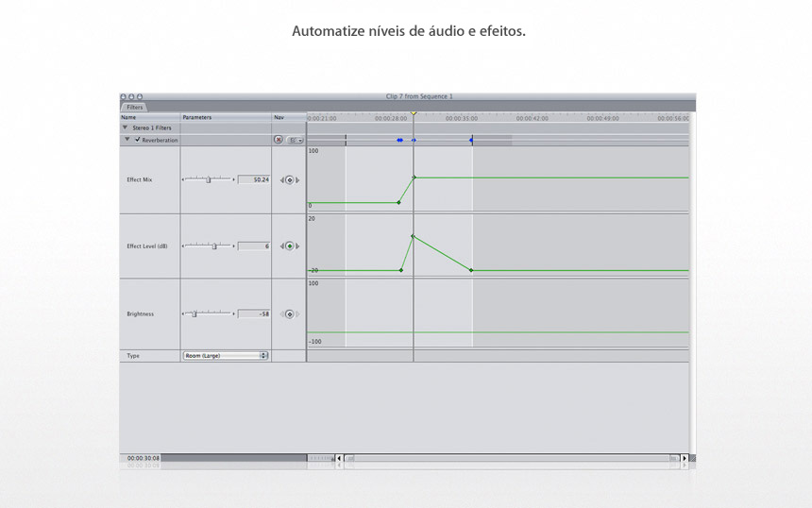Go to next Effect Level keyframe
812x508 pixels.
298,246
